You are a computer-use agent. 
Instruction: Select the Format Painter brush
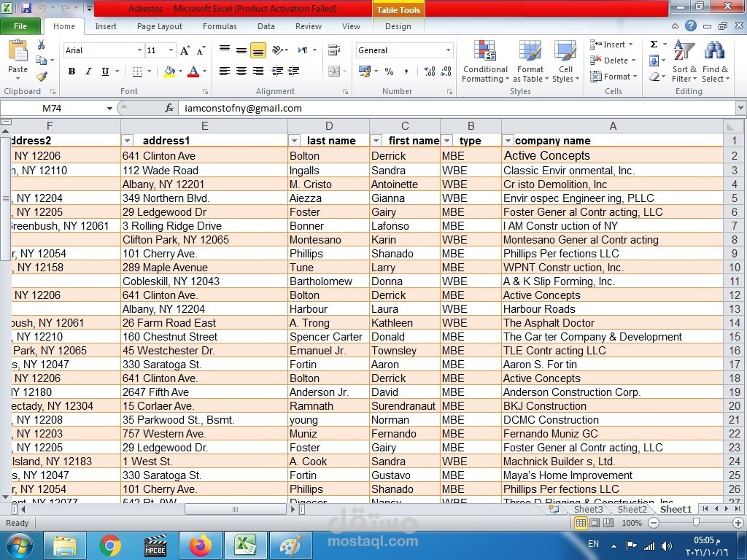click(42, 76)
